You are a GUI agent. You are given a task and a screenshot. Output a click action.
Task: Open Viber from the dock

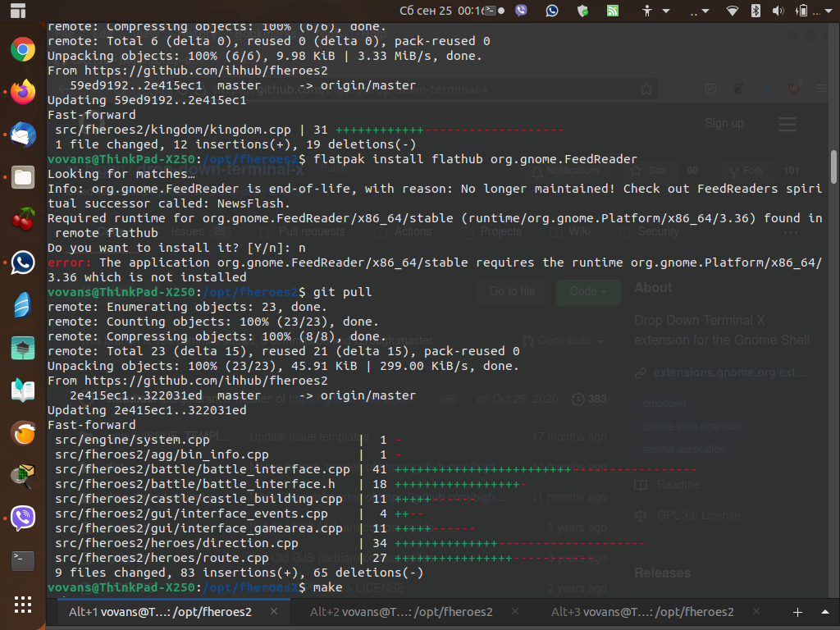[x=22, y=518]
